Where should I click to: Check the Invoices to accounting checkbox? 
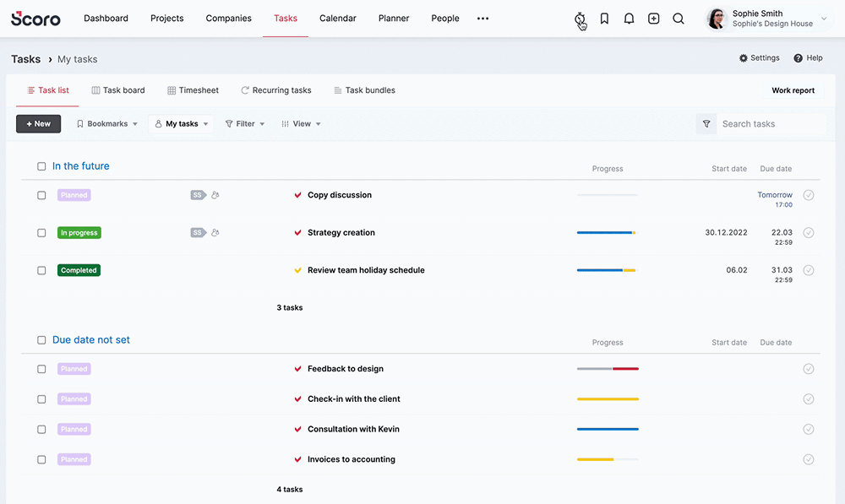pos(41,459)
